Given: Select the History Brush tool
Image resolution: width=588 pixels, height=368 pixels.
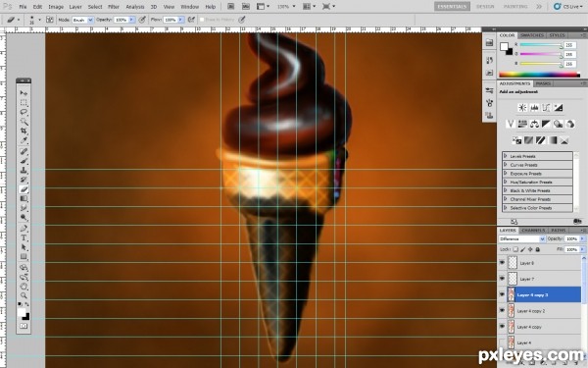Looking at the screenshot, I should point(24,180).
